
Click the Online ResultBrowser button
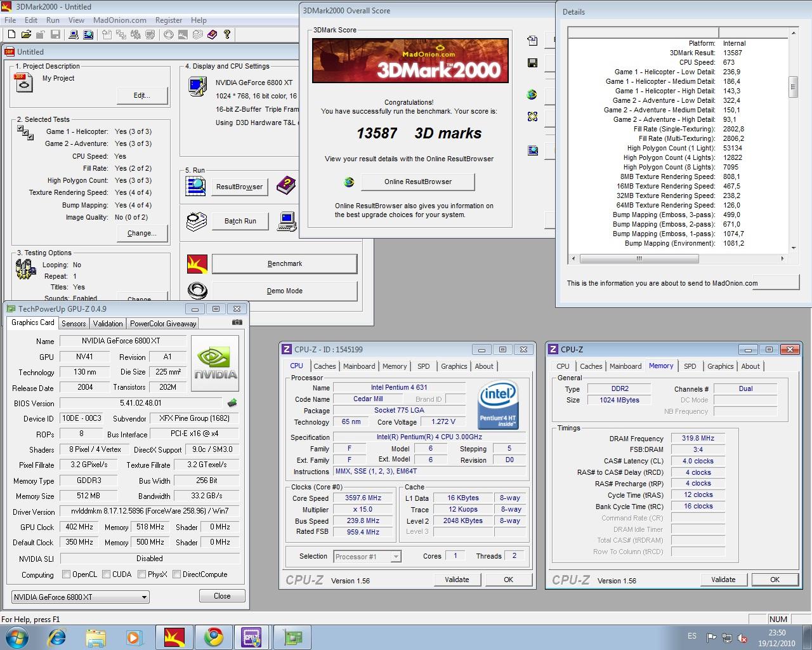tap(418, 182)
